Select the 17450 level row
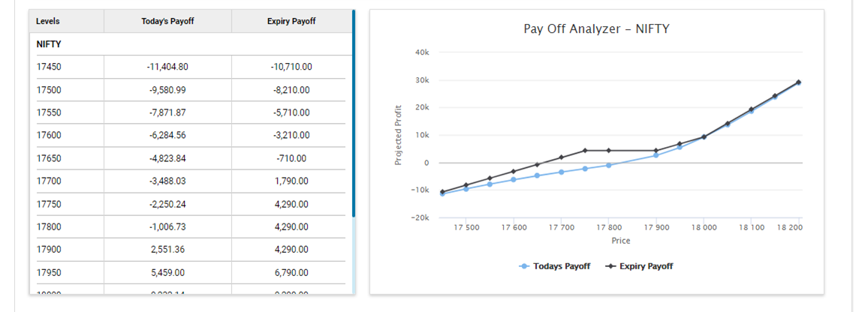 pos(49,67)
